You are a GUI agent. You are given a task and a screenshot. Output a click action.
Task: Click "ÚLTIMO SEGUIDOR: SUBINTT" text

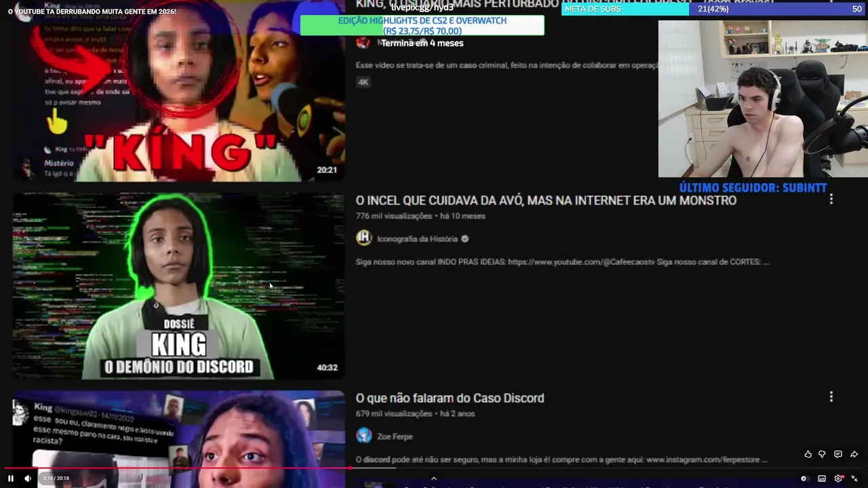[753, 188]
